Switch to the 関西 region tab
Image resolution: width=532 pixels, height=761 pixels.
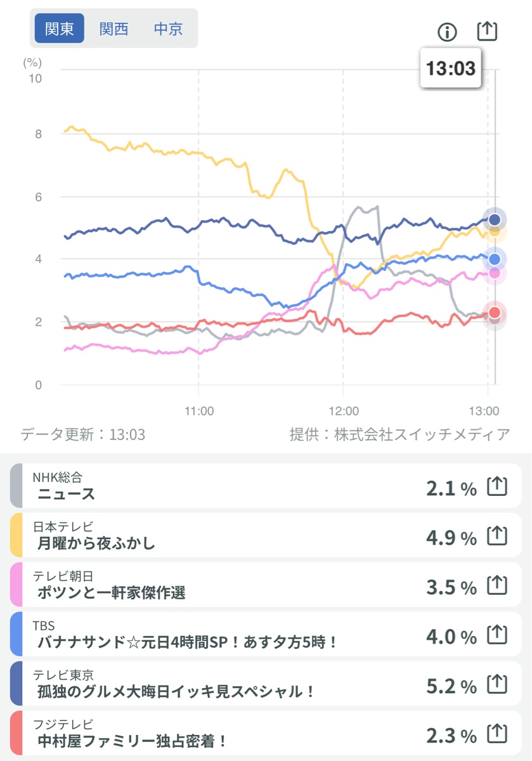(x=114, y=29)
